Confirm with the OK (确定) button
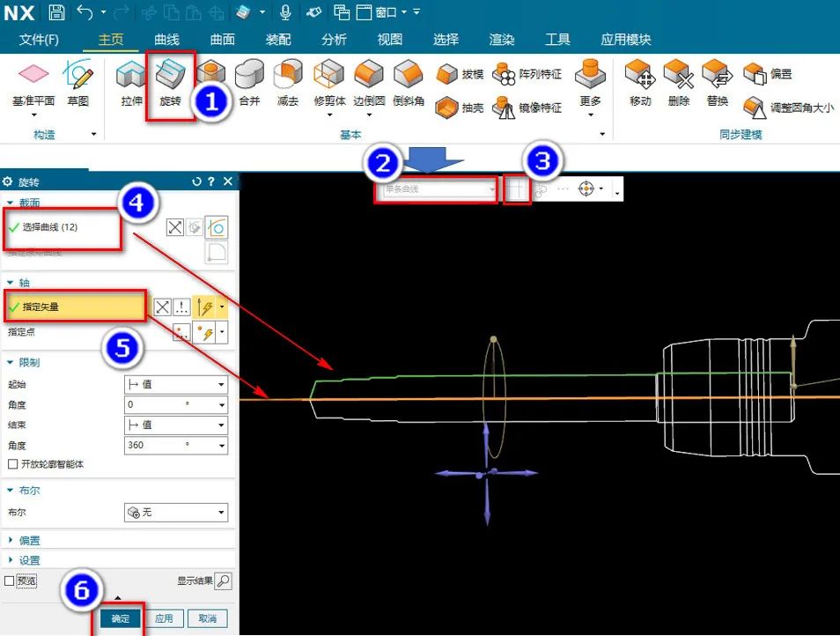The width and height of the screenshot is (840, 636). click(x=121, y=618)
